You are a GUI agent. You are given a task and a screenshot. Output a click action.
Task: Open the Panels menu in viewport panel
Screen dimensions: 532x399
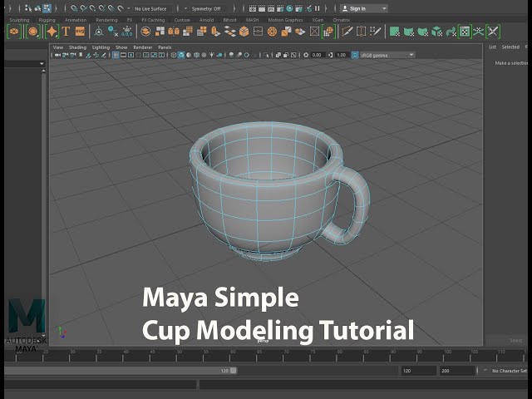(x=165, y=47)
